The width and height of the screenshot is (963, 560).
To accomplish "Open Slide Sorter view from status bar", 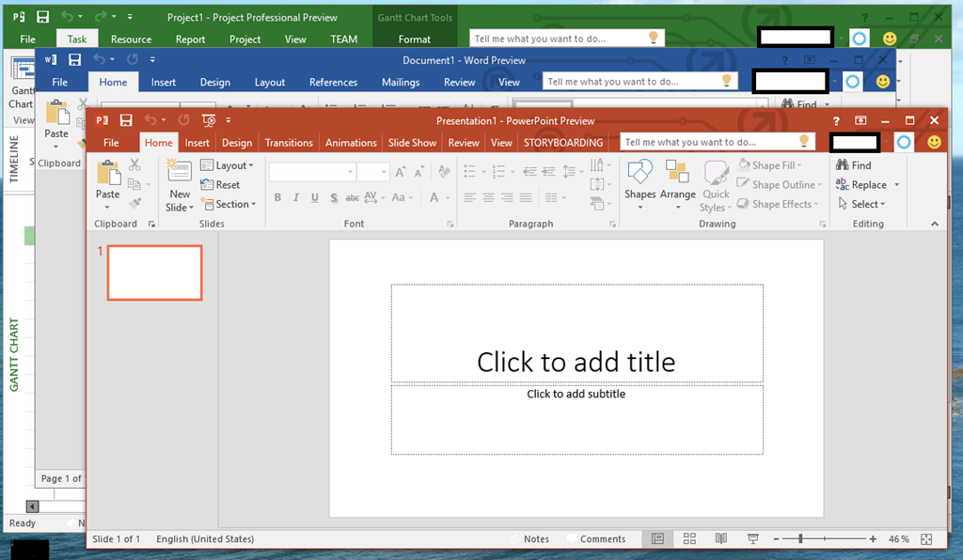I will (x=689, y=539).
